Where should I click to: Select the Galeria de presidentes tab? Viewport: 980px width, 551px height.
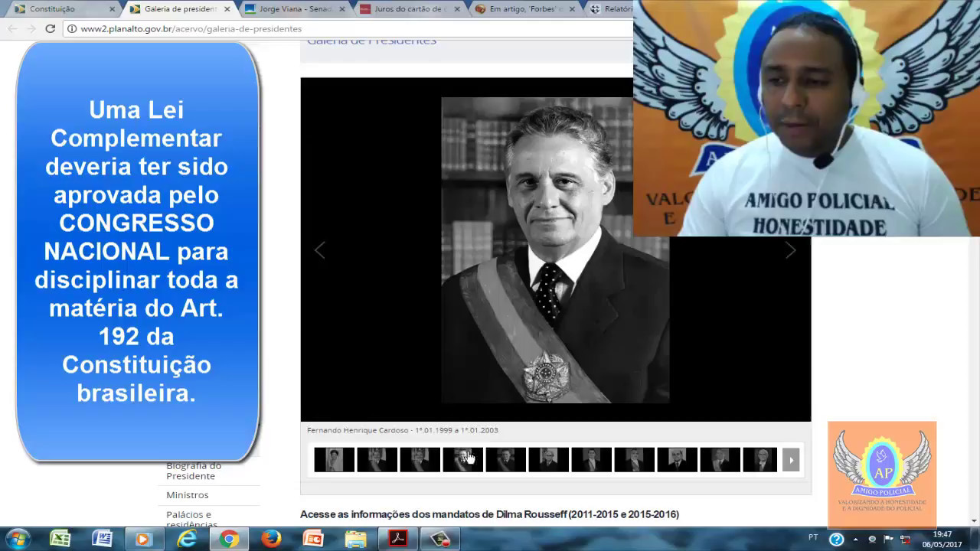coord(180,9)
